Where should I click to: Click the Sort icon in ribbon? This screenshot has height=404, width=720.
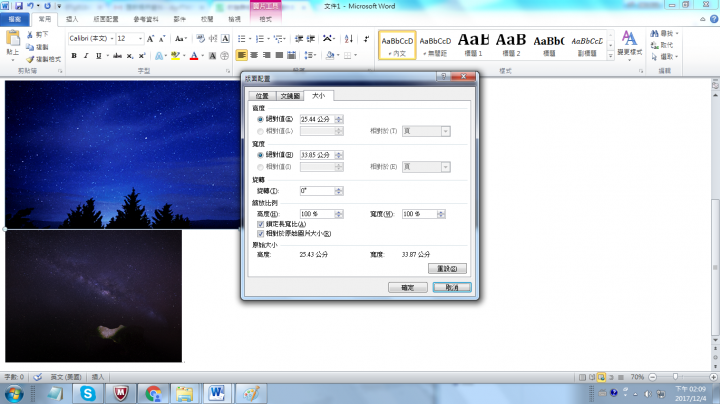pyautogui.click(x=349, y=39)
